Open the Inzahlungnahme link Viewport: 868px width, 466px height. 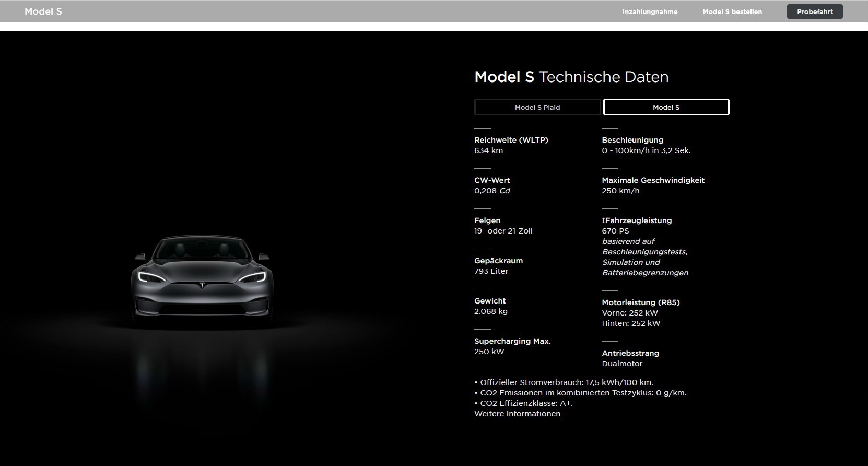[650, 11]
